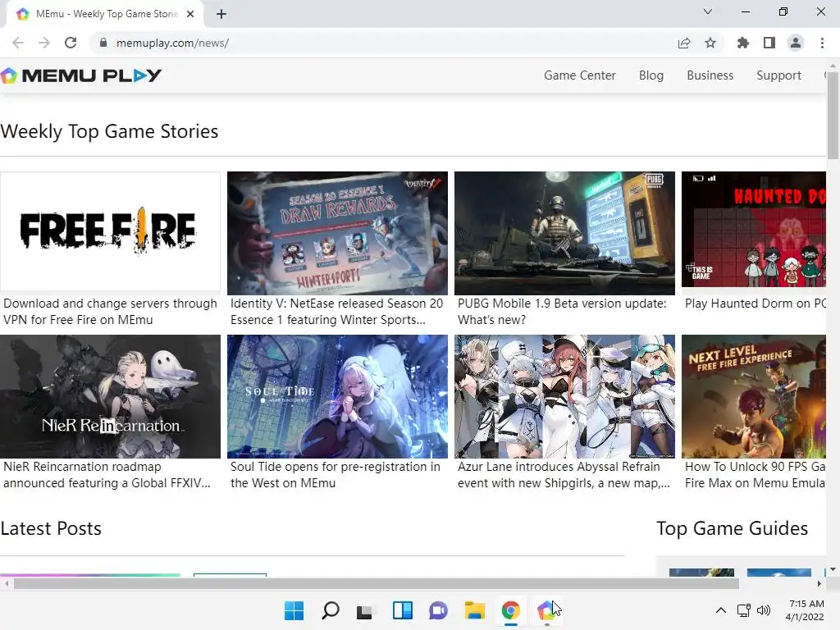Toggle the browser side panel icon
Image resolution: width=840 pixels, height=630 pixels.
(769, 43)
